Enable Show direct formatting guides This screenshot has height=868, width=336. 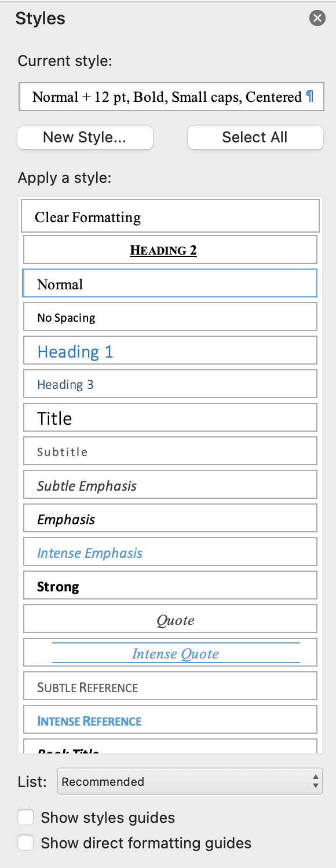tap(25, 843)
